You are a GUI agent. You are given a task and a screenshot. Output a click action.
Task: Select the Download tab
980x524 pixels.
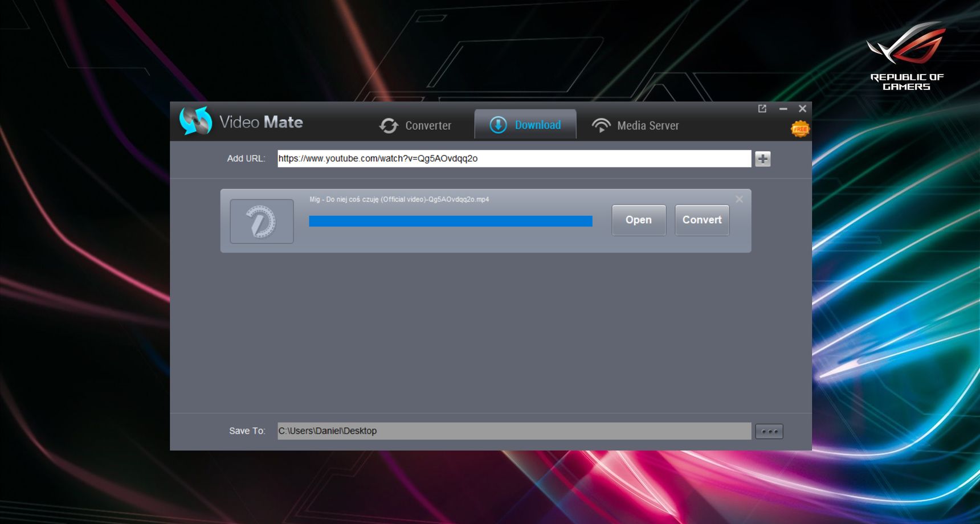[525, 125]
